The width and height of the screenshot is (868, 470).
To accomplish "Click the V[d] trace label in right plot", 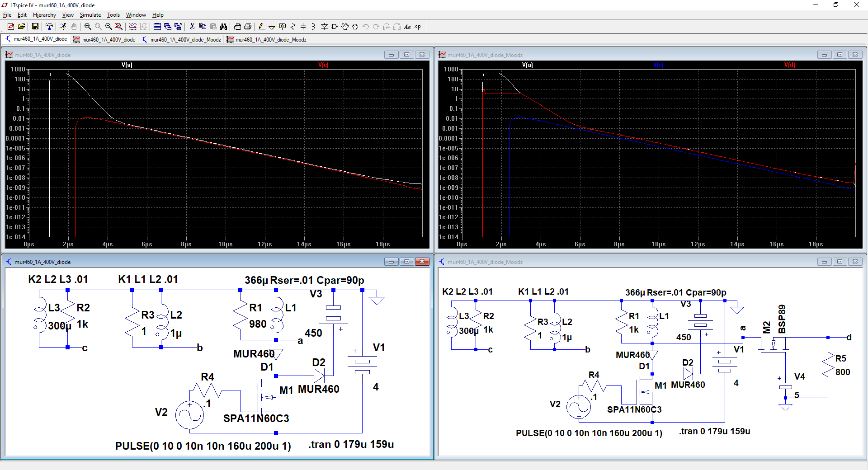I will [789, 65].
